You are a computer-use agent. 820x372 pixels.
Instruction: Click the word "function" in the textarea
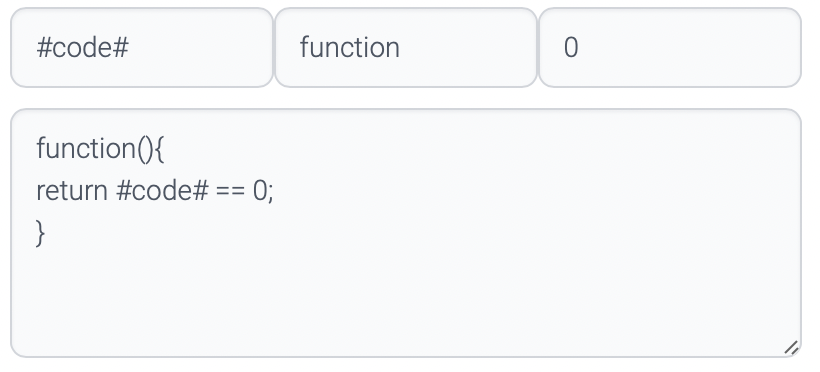87,149
